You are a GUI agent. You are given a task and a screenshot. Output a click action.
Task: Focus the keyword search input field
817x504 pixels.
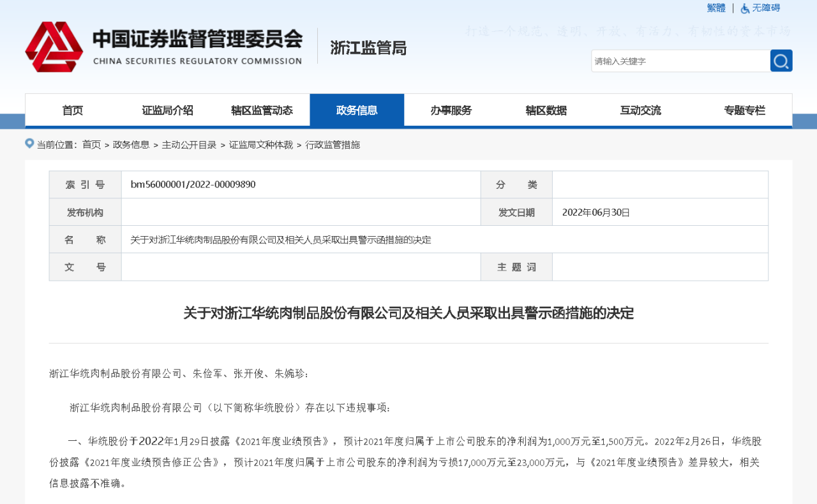680,61
